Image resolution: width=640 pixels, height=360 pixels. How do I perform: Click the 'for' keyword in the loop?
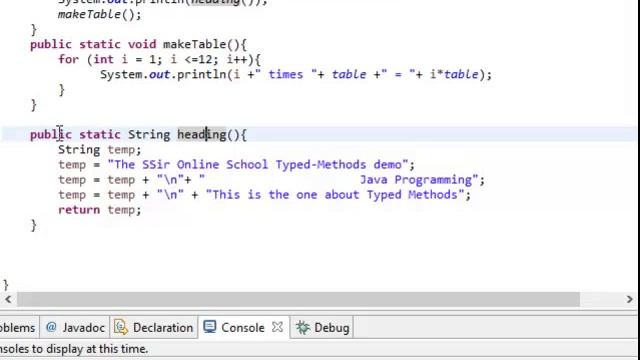tap(68, 59)
